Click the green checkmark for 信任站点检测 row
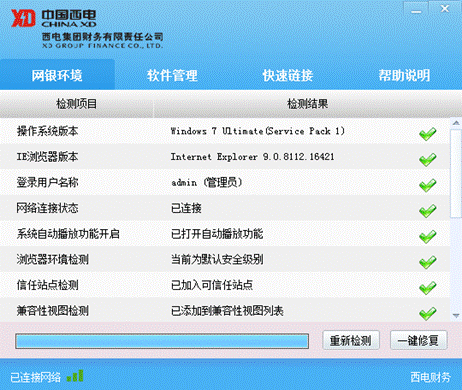The width and height of the screenshot is (462, 390). click(x=428, y=288)
